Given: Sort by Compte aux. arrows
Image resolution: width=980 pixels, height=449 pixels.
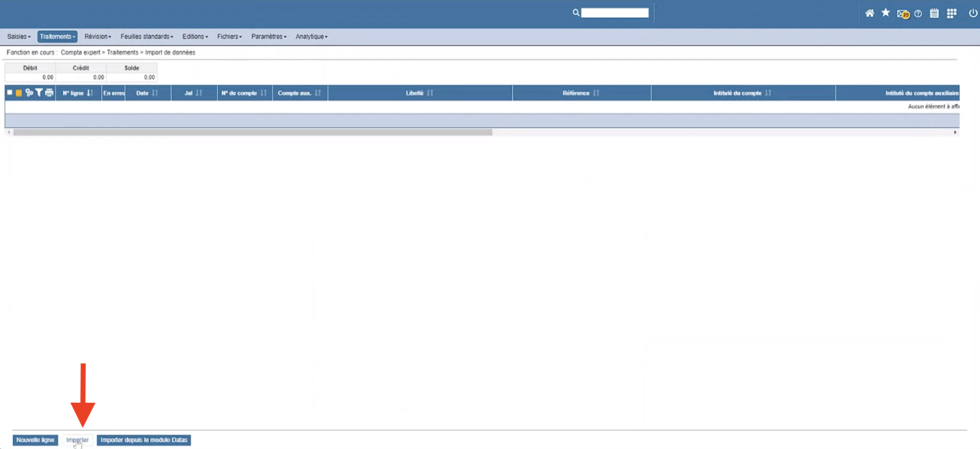Looking at the screenshot, I should point(318,93).
